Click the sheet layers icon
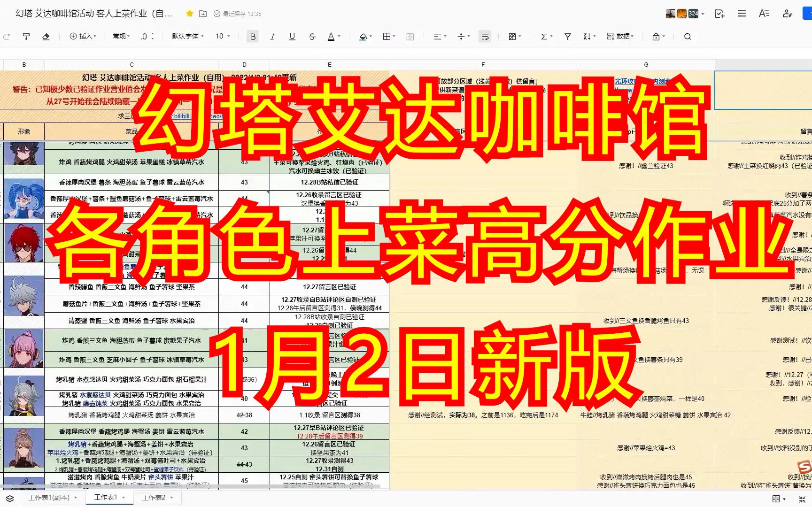812x507 pixels. tap(10, 498)
